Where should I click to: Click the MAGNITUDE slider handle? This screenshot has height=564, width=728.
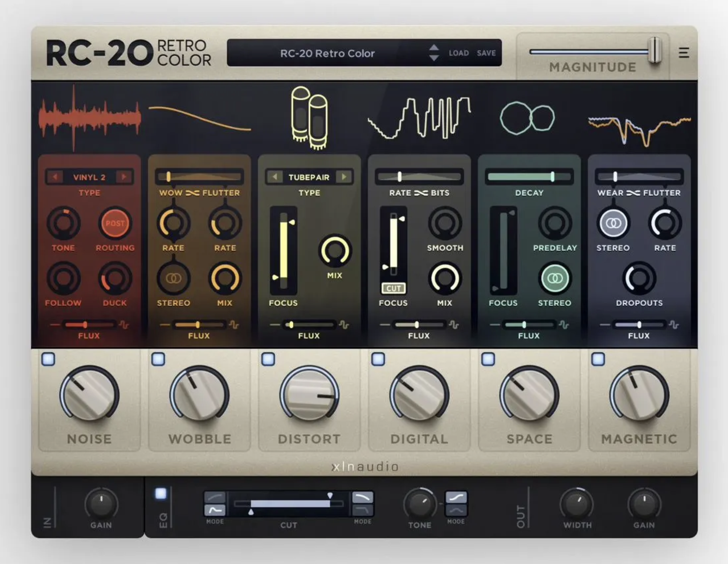click(655, 51)
